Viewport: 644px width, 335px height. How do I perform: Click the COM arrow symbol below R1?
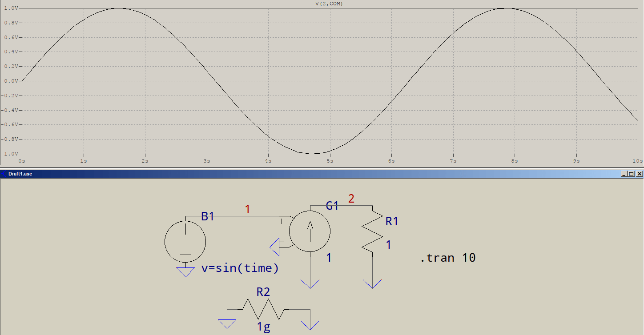373,284
